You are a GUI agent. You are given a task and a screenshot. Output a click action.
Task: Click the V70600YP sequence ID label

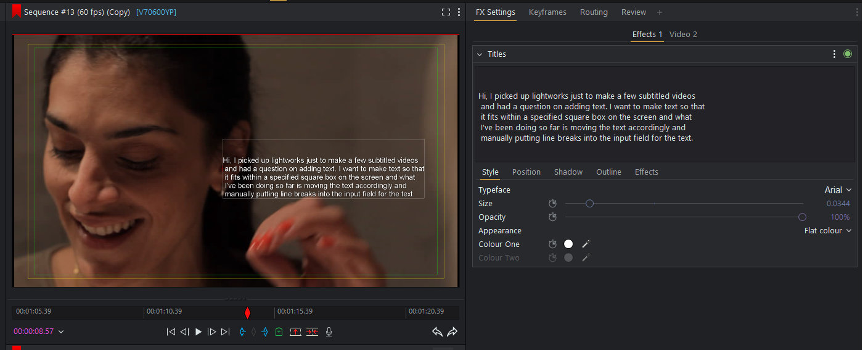[156, 12]
